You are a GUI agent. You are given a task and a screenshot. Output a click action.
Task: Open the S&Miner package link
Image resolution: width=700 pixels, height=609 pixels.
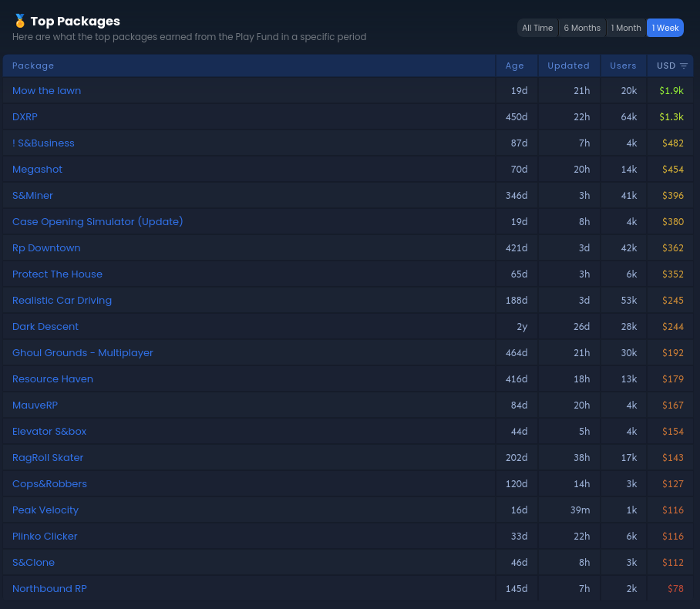[32, 196]
